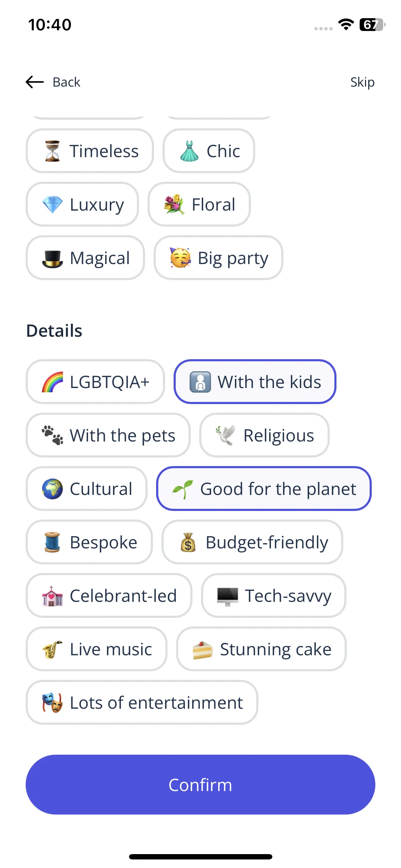Deselect the Good for the planet chip
Viewport: 401px width, 868px height.
(264, 489)
